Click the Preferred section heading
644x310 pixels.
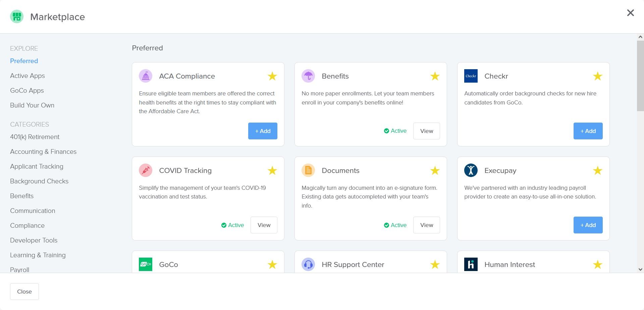click(147, 48)
